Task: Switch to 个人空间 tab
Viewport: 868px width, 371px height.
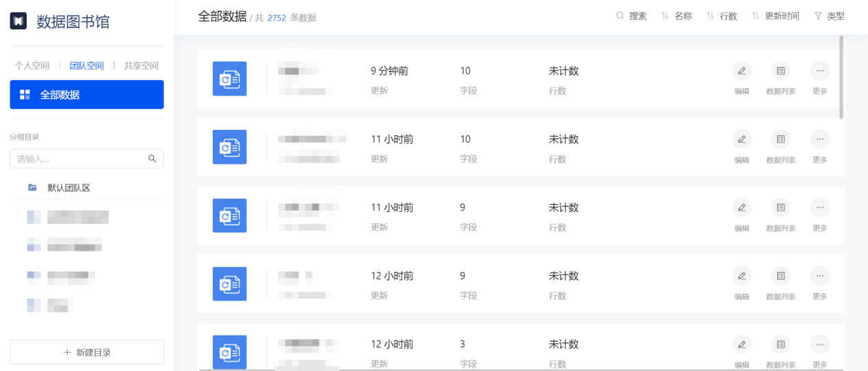Action: click(x=32, y=66)
